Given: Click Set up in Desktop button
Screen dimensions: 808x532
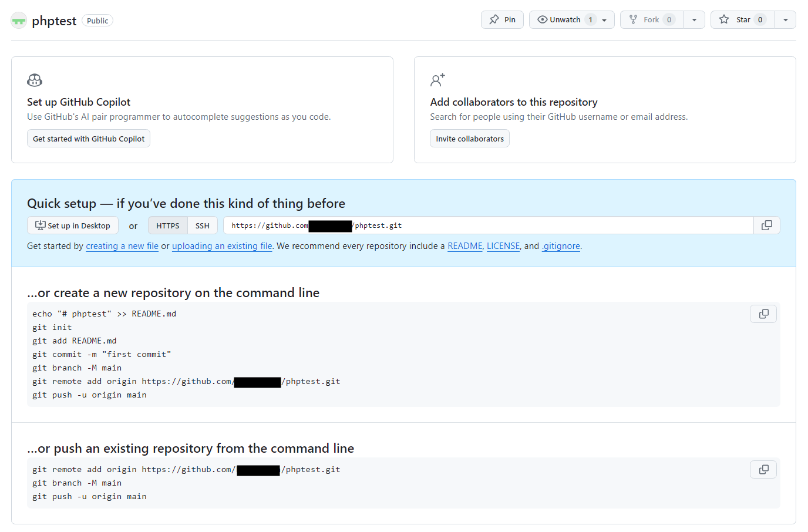Looking at the screenshot, I should [73, 225].
